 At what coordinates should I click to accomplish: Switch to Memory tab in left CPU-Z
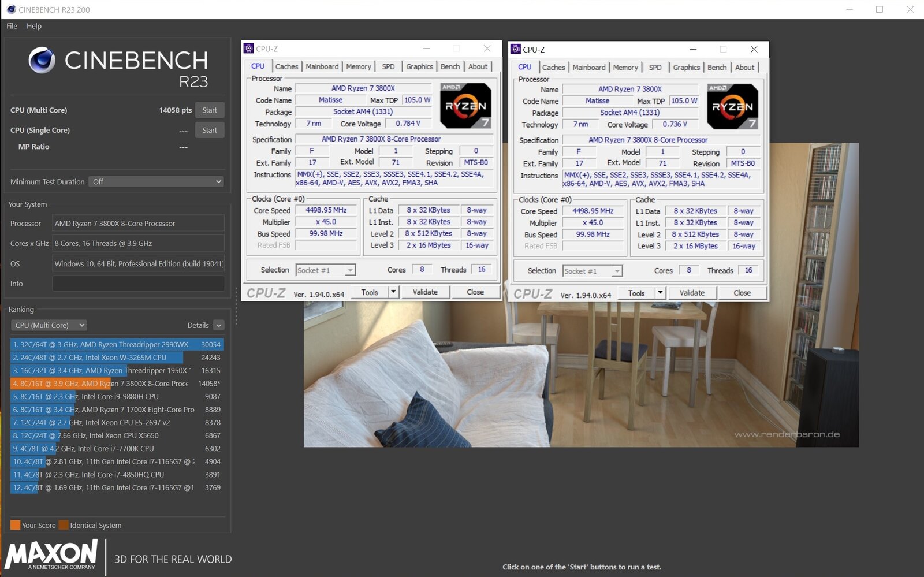[359, 66]
